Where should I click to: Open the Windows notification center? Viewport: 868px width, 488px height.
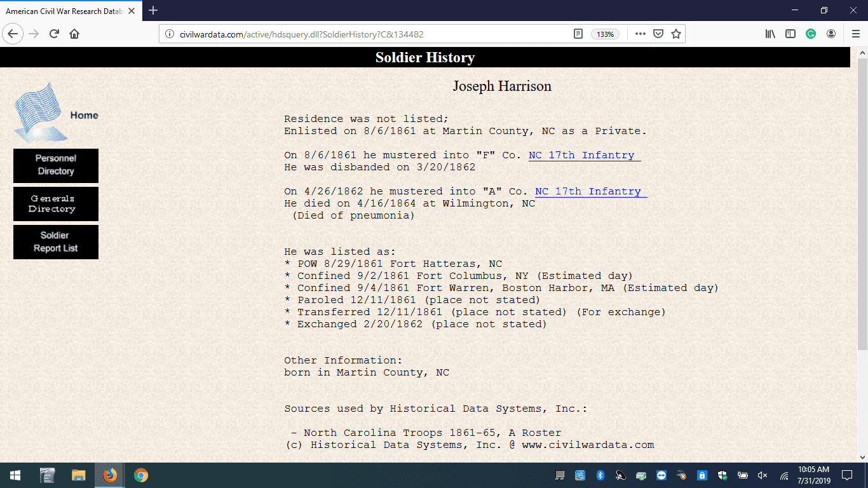click(847, 475)
